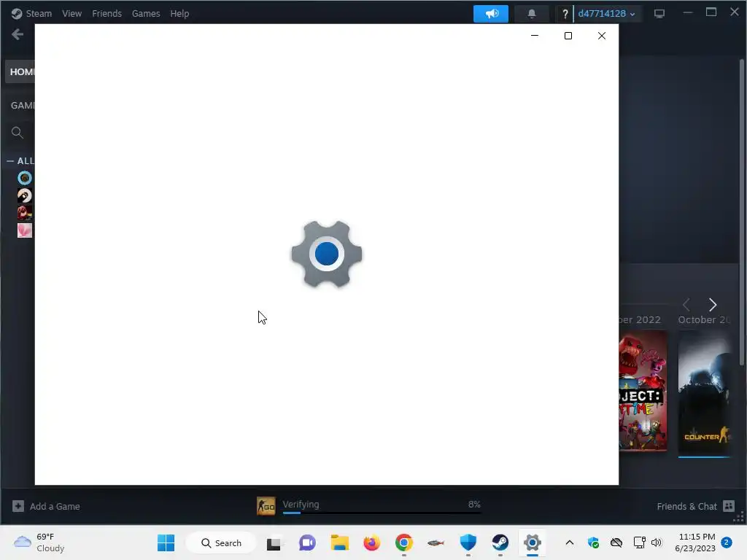Select the HOME tab in Steam library
Viewport: 747px width, 560px height.
coord(20,72)
